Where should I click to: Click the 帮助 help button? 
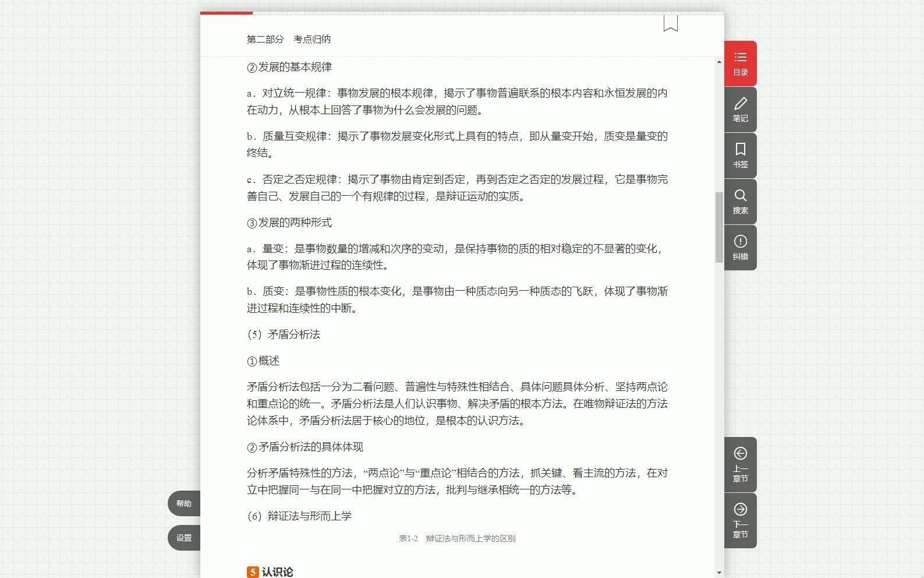point(184,503)
